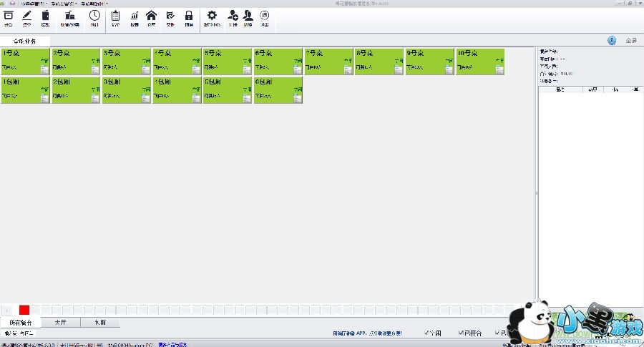This screenshot has width=644, height=347.
Task: Click the blue link in the status bar
Action: coord(172,345)
